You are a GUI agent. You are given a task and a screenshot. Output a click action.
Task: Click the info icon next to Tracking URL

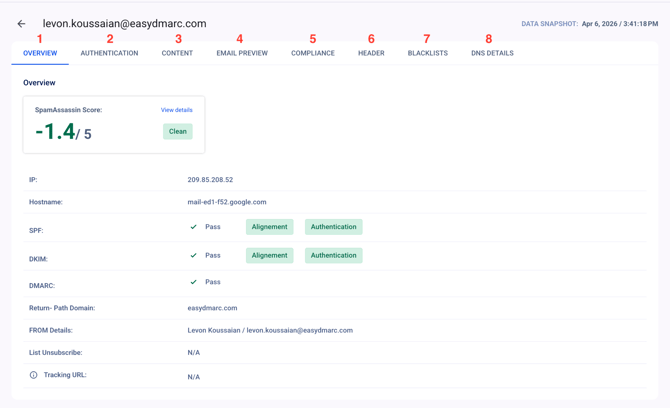pos(33,376)
